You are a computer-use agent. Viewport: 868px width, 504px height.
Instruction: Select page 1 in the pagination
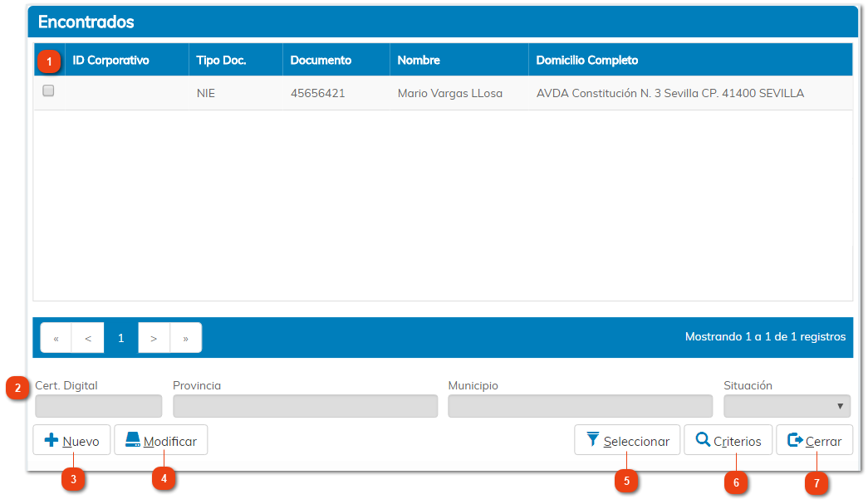pyautogui.click(x=120, y=338)
